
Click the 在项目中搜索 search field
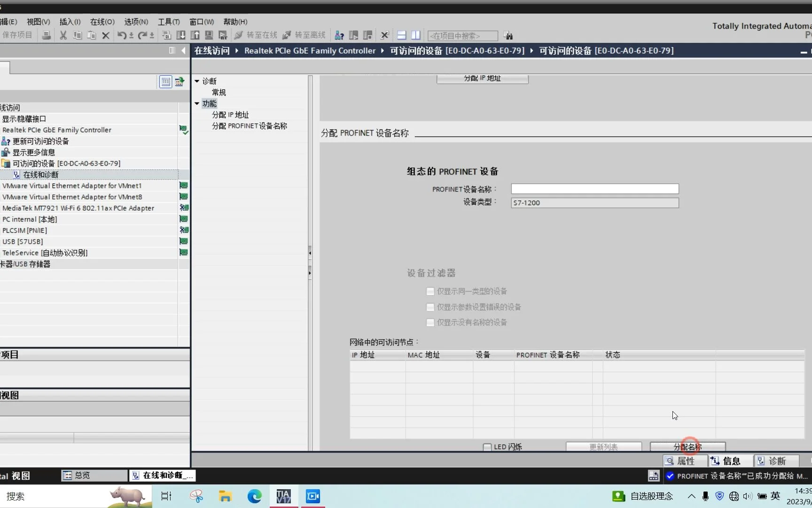(462, 36)
